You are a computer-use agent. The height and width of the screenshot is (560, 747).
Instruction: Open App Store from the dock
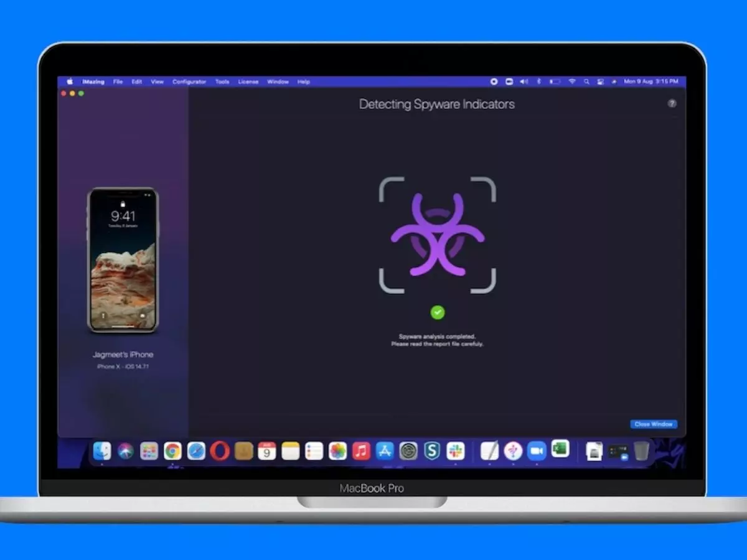[x=385, y=451]
